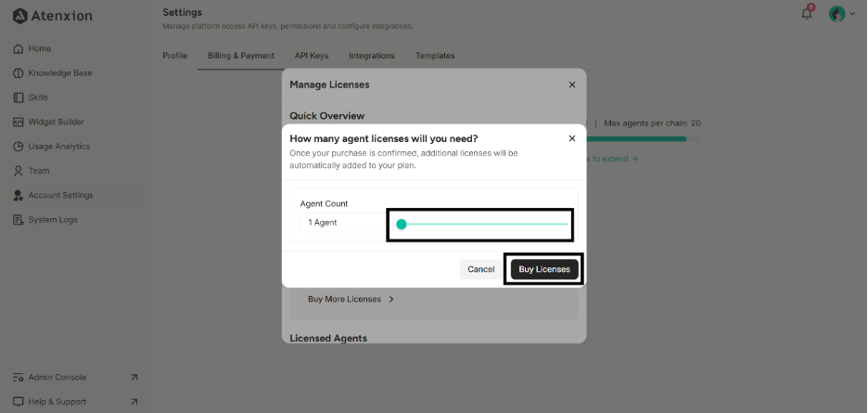This screenshot has width=868, height=413.
Task: Click the 'Buy More Licenses' text
Action: (344, 300)
